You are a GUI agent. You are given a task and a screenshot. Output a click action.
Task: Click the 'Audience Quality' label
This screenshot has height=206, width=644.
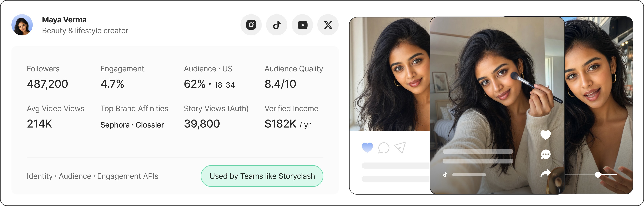(294, 69)
